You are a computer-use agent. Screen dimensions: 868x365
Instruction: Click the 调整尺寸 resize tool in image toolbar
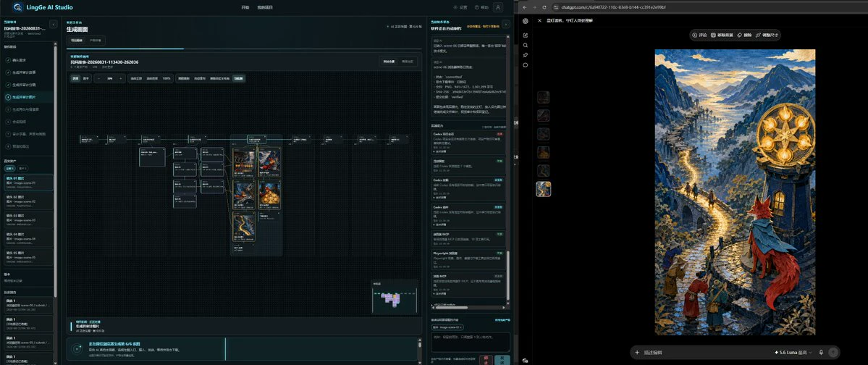pyautogui.click(x=767, y=34)
